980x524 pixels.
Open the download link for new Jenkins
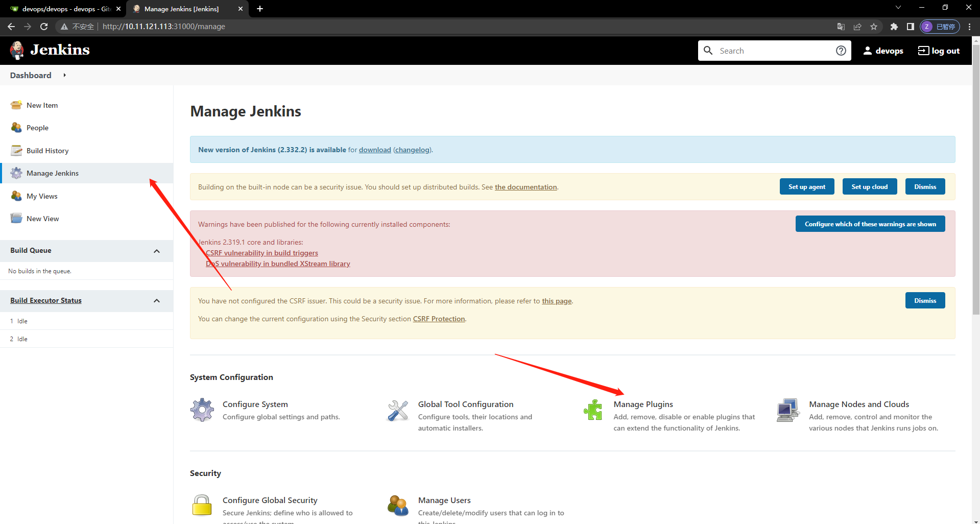(x=375, y=150)
